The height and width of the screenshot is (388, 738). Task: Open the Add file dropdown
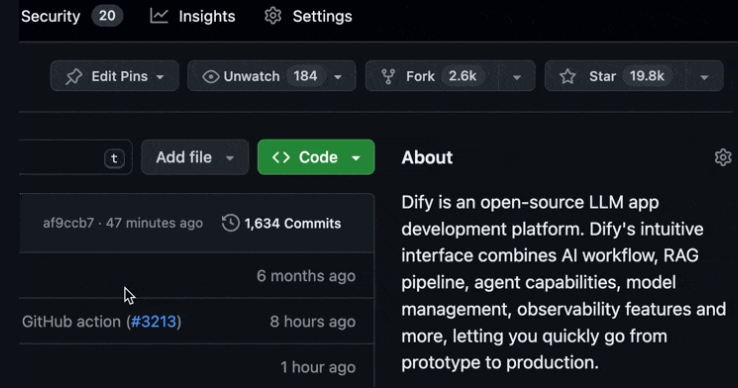tap(195, 157)
